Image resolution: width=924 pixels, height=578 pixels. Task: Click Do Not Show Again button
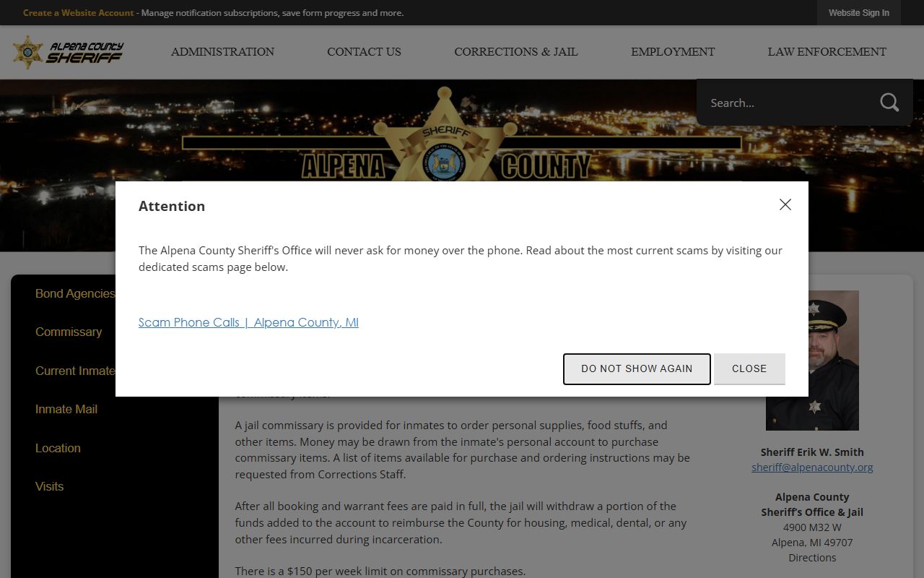[637, 369]
